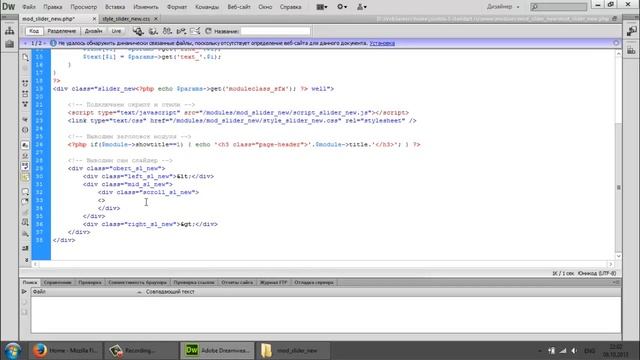The height and width of the screenshot is (360, 640).
Task: Open the Дизайнер workspace switcher
Action: click(503, 7)
